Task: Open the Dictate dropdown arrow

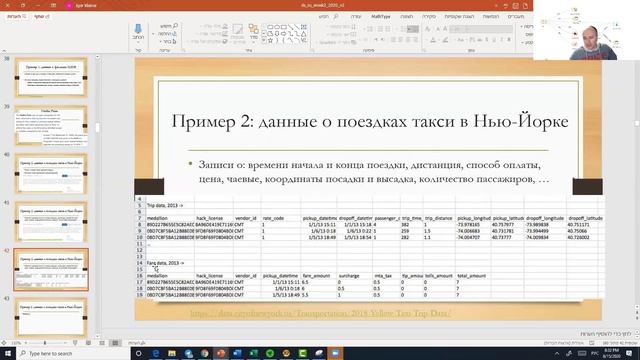Action: 138,42
